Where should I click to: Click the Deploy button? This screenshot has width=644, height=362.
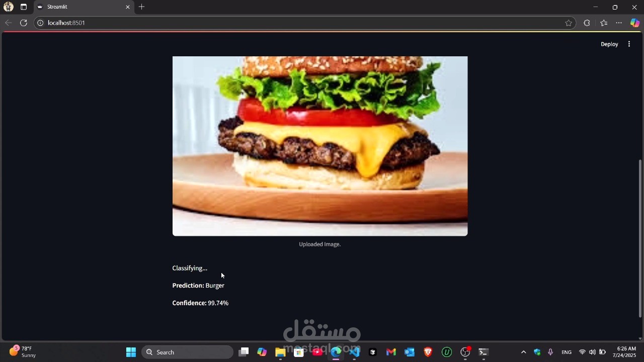coord(609,44)
